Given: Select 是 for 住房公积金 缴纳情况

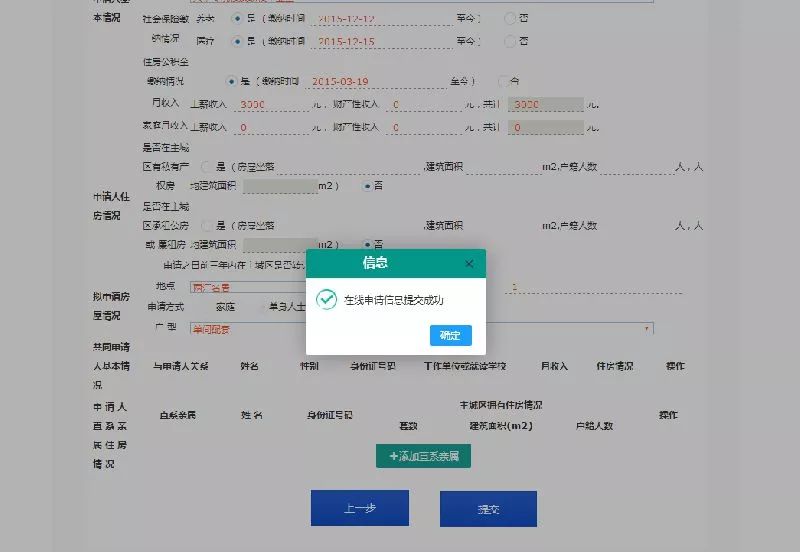Looking at the screenshot, I should click(231, 81).
